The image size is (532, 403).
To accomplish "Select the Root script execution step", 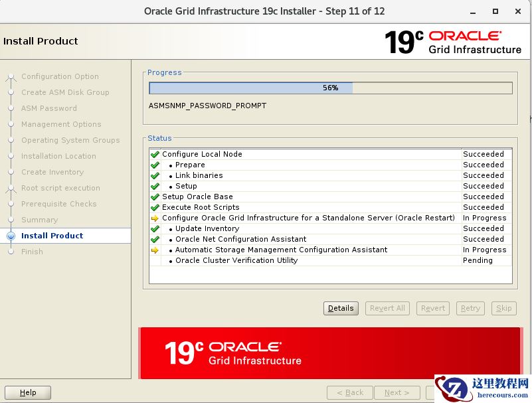I will 60,188.
